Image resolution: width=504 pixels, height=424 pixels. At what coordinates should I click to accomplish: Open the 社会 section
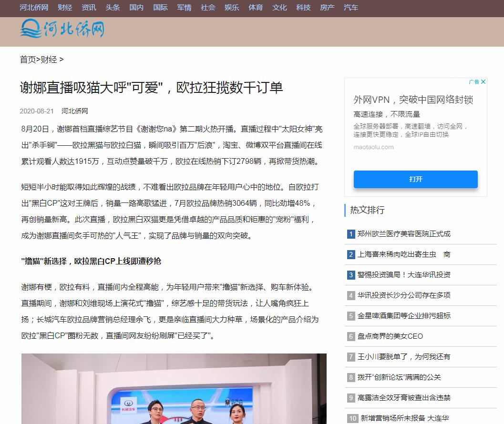208,8
